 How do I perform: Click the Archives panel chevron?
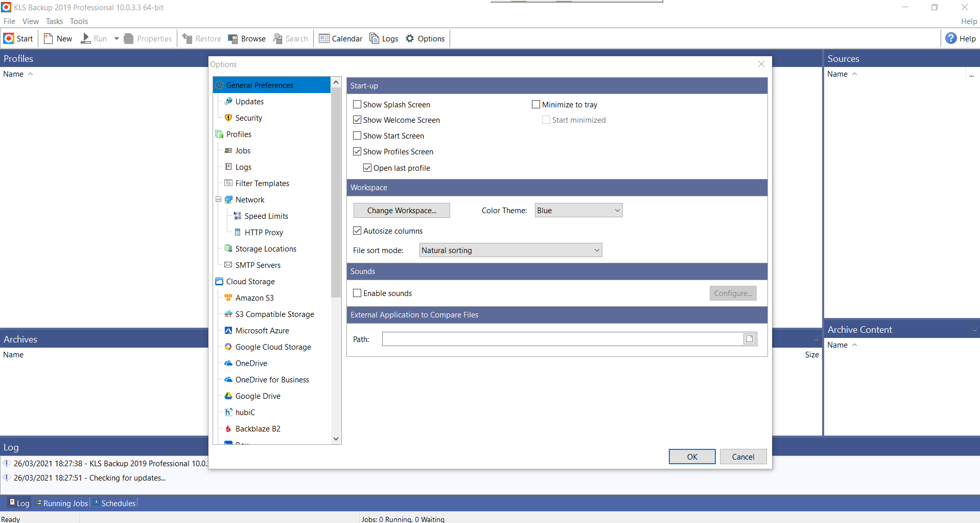(x=816, y=339)
